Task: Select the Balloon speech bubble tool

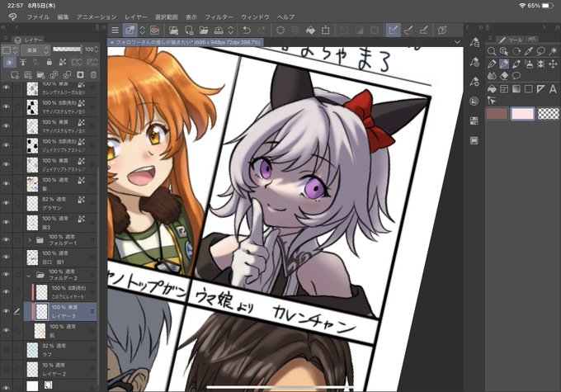Action: click(516, 76)
